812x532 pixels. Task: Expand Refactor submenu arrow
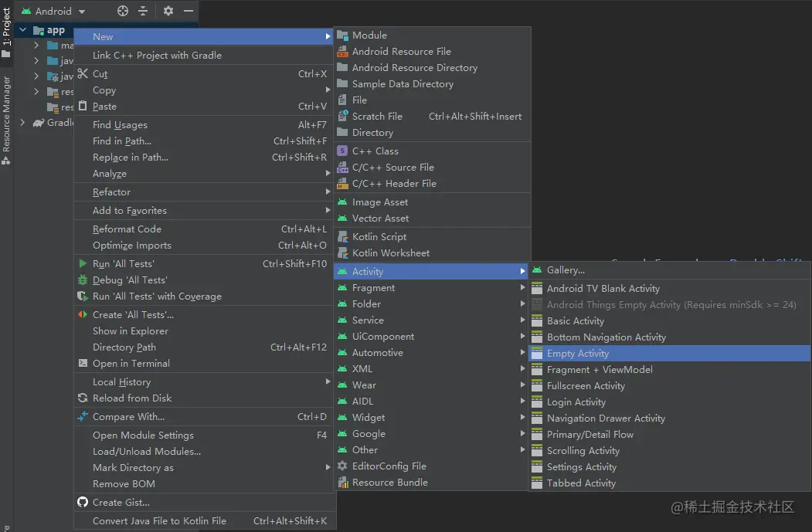(x=328, y=191)
